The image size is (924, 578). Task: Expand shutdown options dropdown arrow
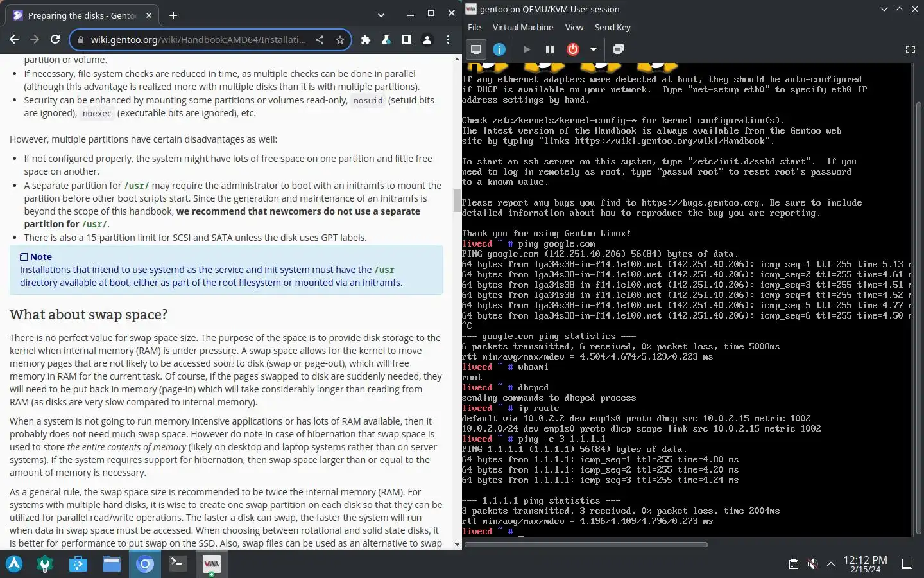coord(594,49)
